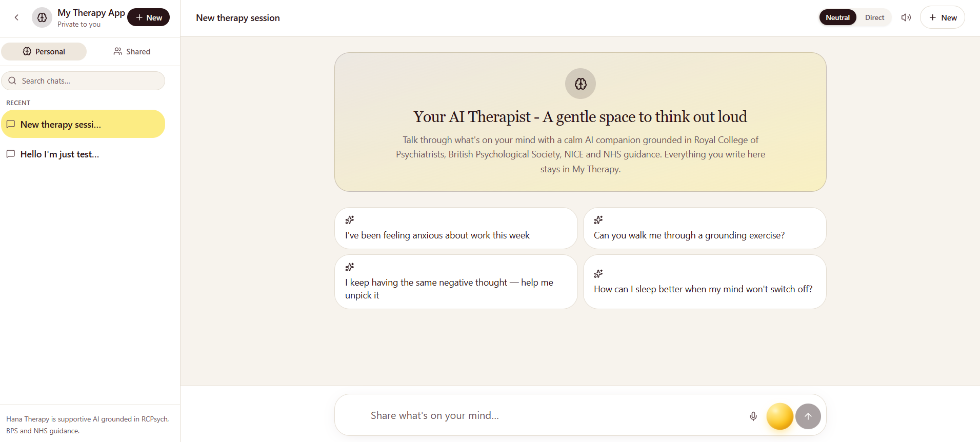Image resolution: width=980 pixels, height=442 pixels.
Task: Click the yellow orb beside the send button
Action: (779, 416)
